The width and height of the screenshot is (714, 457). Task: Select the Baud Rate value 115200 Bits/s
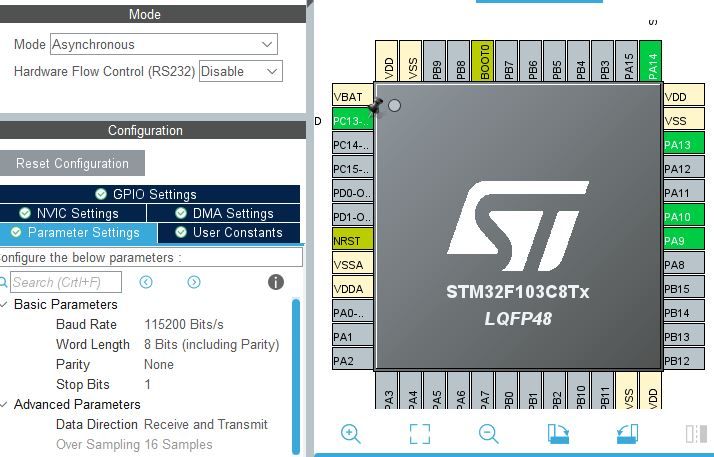coord(184,324)
